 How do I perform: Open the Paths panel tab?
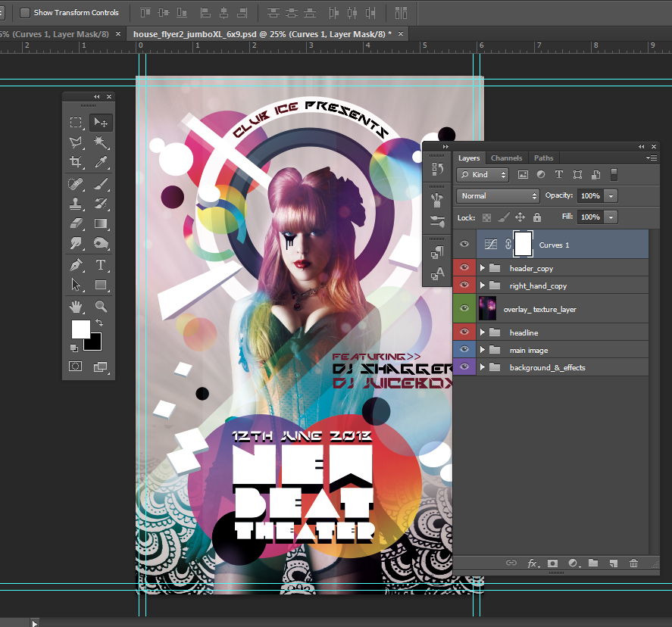pyautogui.click(x=543, y=158)
